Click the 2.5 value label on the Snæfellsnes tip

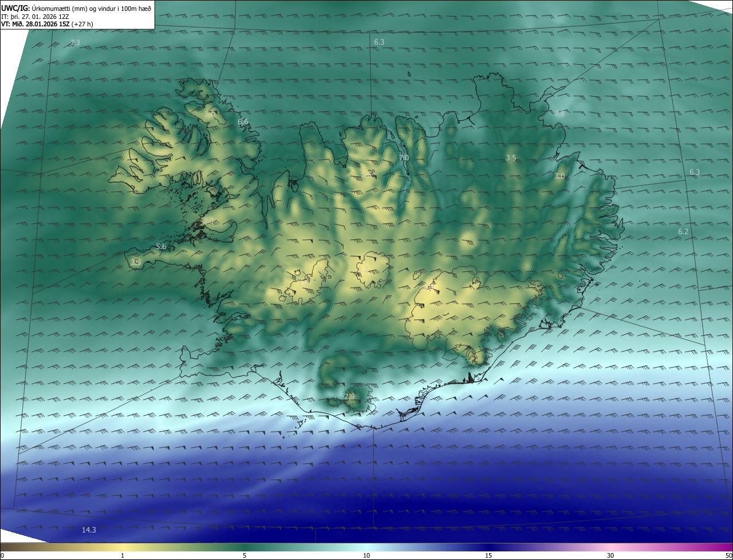(136, 262)
